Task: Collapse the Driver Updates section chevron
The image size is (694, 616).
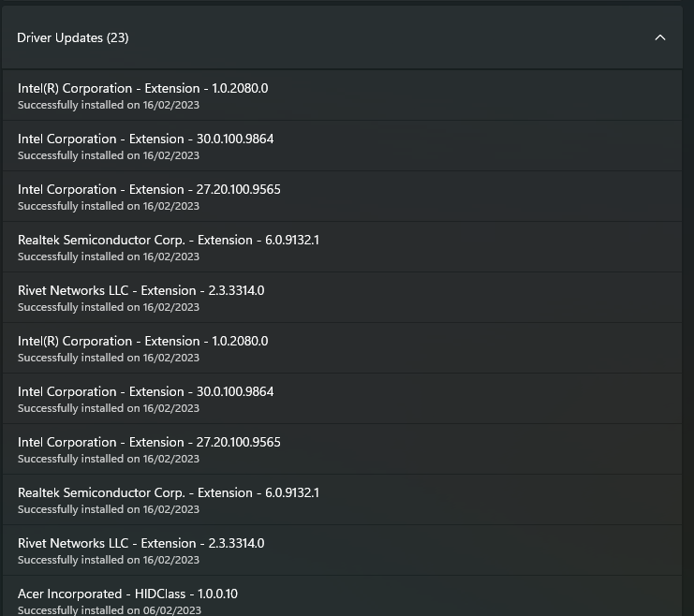Action: 660,37
